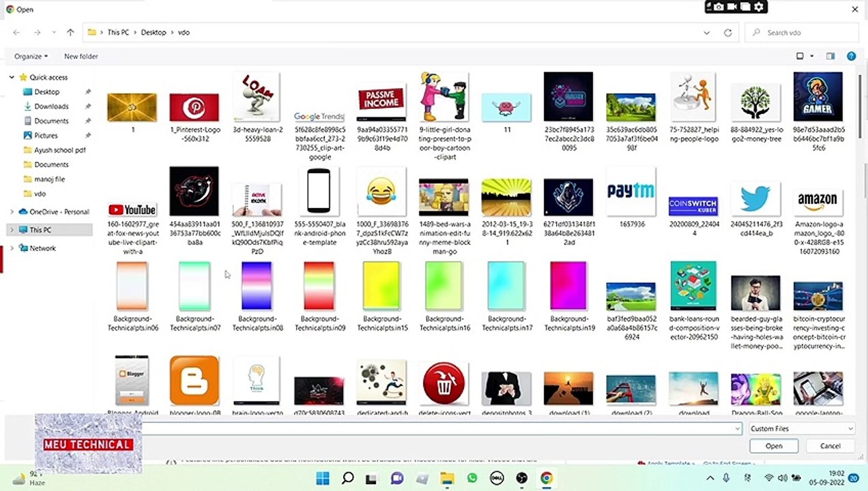Expand the This PC node

12,230
